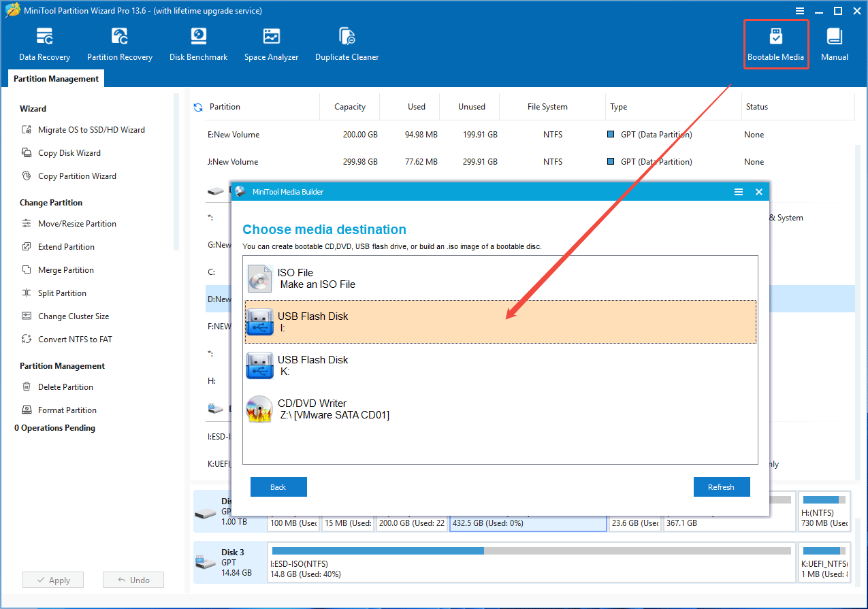Apply pending operations
Viewport: 868px width, 609px height.
click(52, 579)
